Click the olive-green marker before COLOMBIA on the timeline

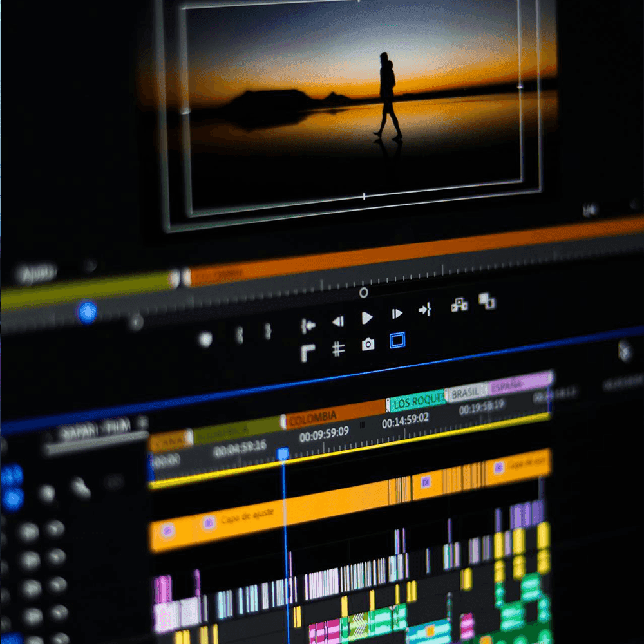[238, 430]
